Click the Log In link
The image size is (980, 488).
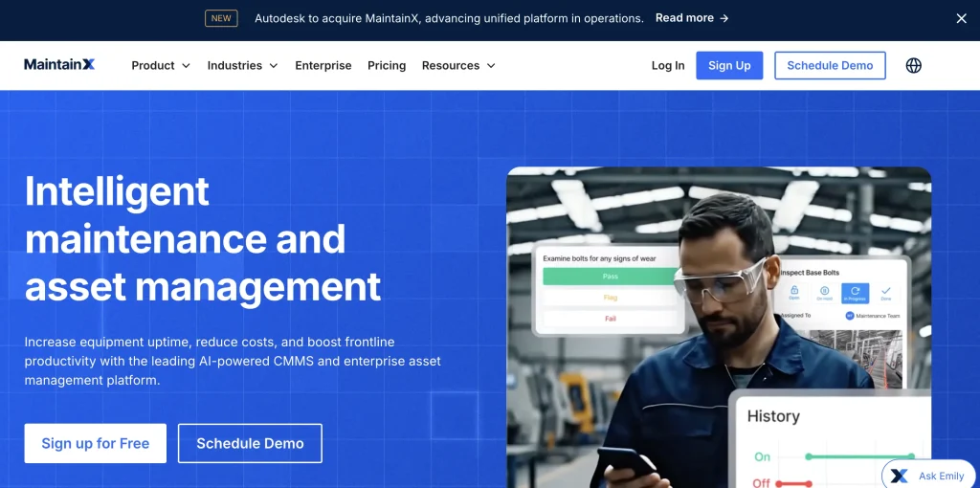tap(667, 66)
